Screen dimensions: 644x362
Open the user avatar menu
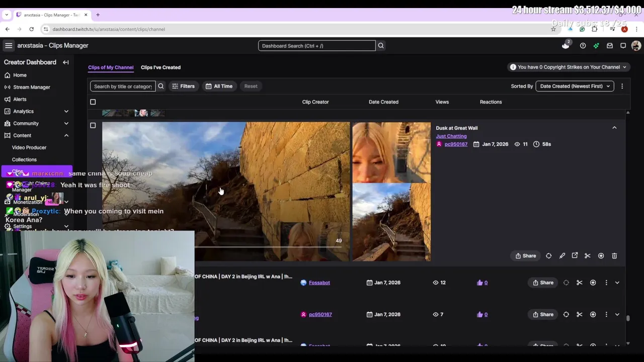click(x=636, y=46)
